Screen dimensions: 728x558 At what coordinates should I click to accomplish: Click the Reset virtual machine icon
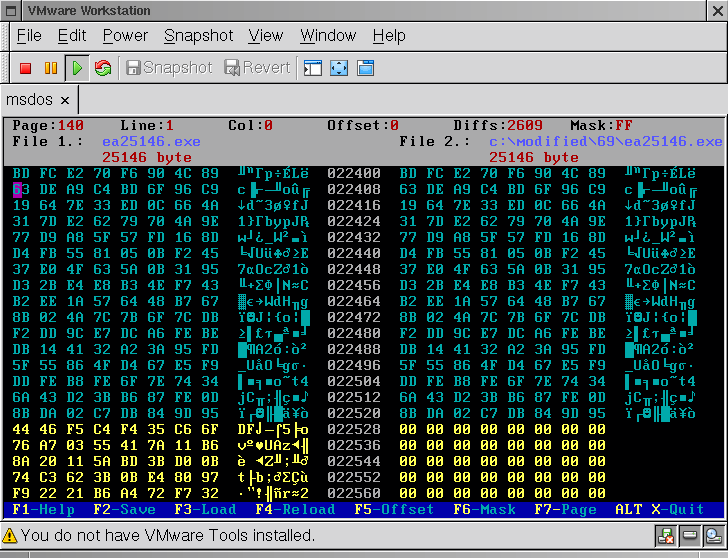103,68
